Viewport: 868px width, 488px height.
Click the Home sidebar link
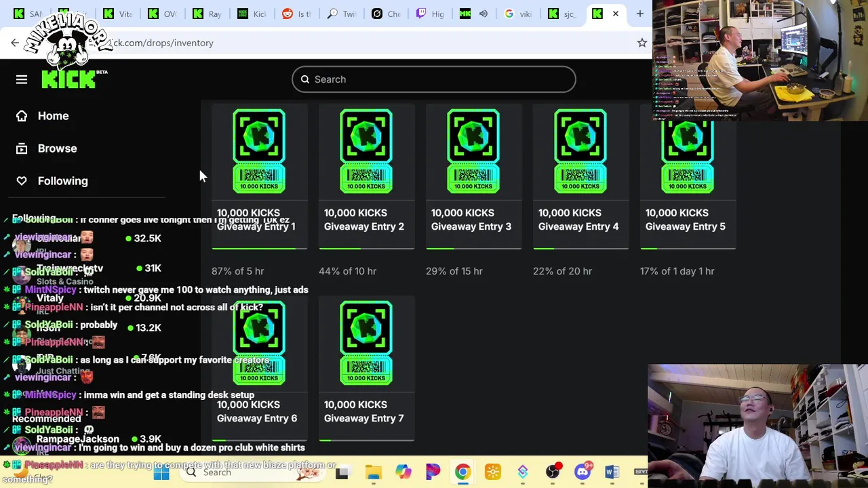pos(53,116)
